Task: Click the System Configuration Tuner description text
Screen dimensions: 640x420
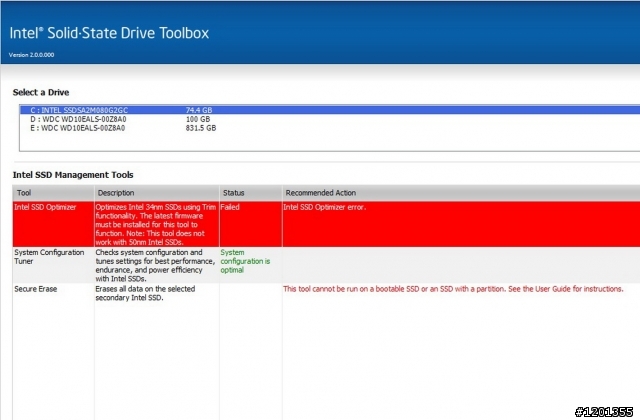Action: [155, 265]
